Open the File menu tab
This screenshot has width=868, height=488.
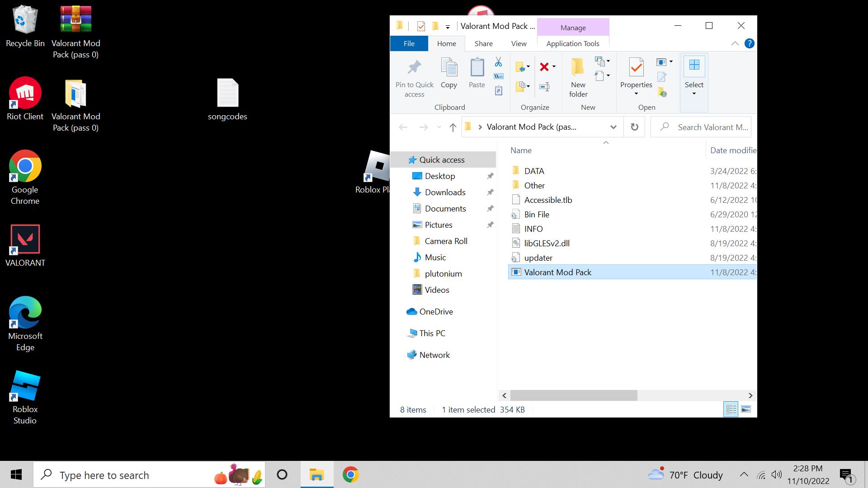tap(409, 43)
